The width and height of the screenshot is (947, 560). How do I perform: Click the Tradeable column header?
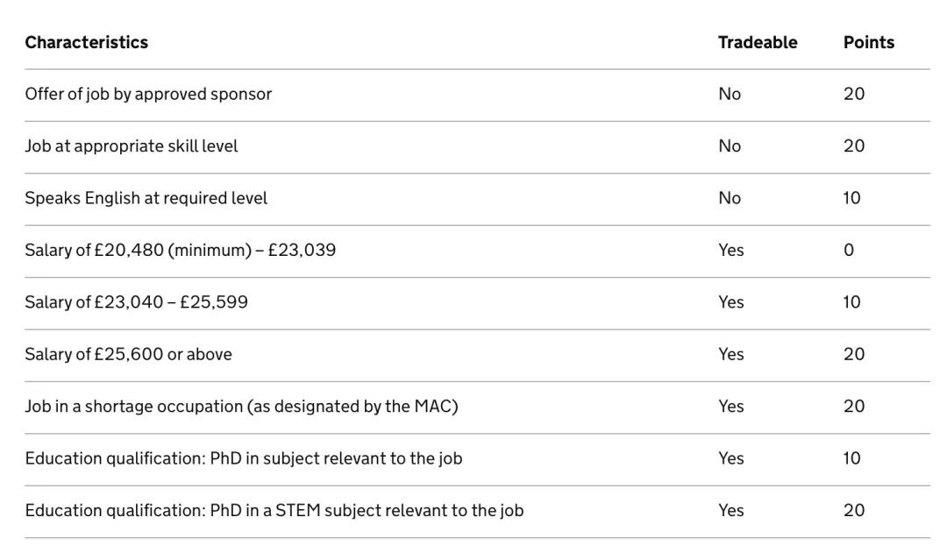(757, 42)
